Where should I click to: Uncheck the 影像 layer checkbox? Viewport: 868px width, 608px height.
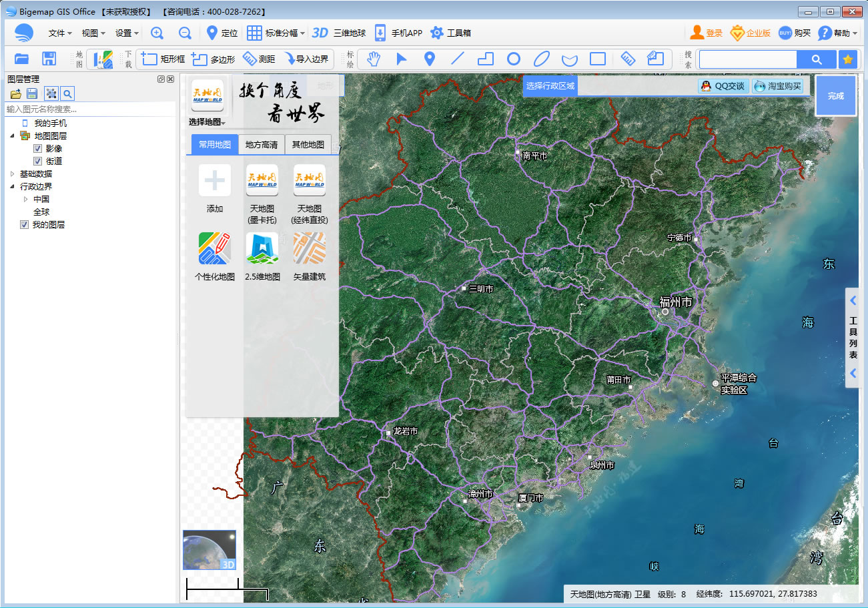tap(38, 149)
